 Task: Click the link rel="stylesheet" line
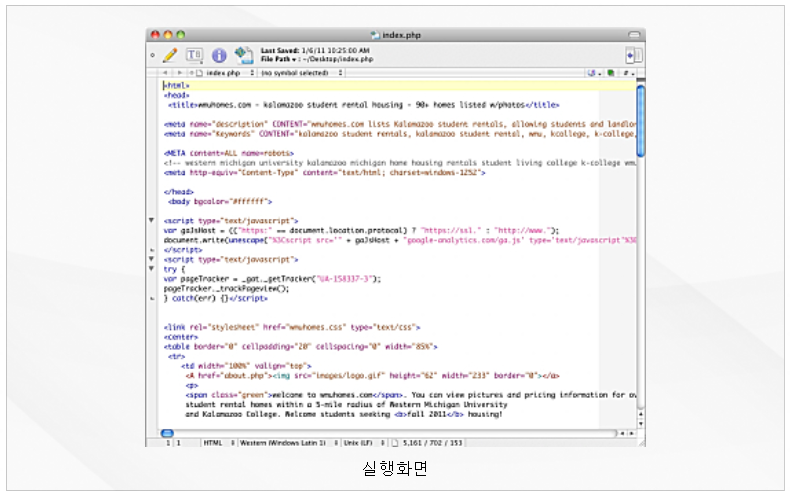tap(292, 327)
